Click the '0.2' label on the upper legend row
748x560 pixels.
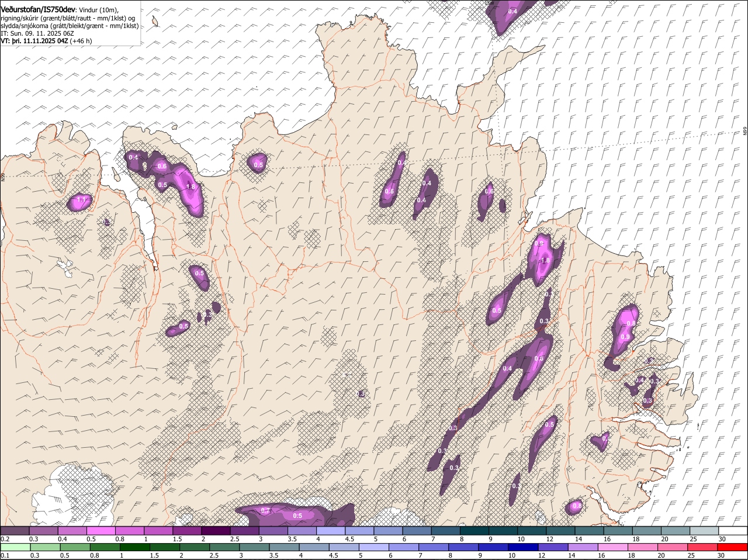click(5, 539)
